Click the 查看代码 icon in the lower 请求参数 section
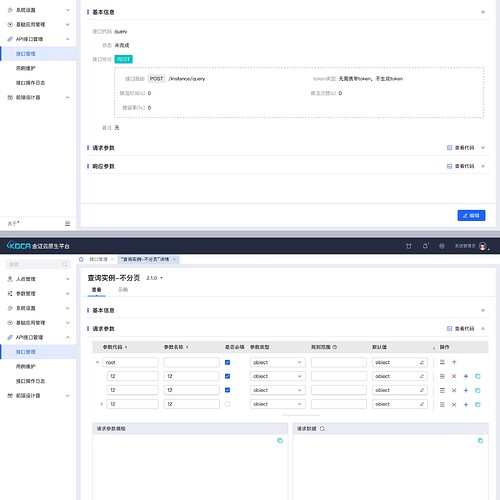 point(449,329)
